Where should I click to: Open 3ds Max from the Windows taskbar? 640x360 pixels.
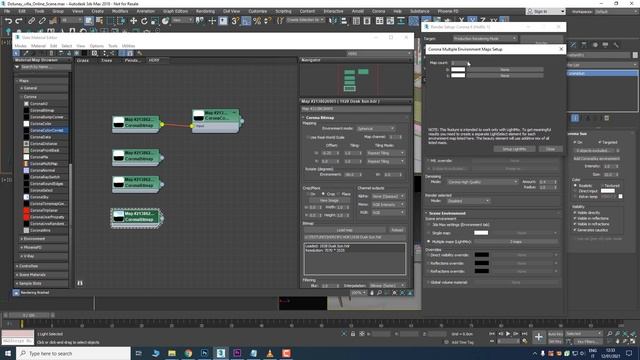[221, 353]
